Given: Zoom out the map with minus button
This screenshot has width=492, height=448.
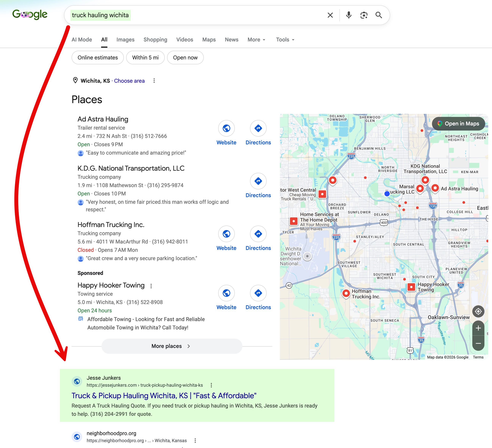Looking at the screenshot, I should [x=478, y=343].
